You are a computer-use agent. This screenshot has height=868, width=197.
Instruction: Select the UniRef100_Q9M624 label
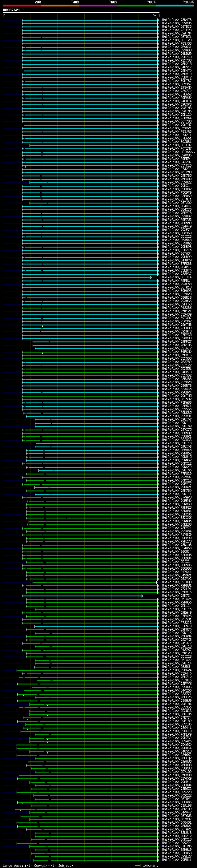[177, 670]
